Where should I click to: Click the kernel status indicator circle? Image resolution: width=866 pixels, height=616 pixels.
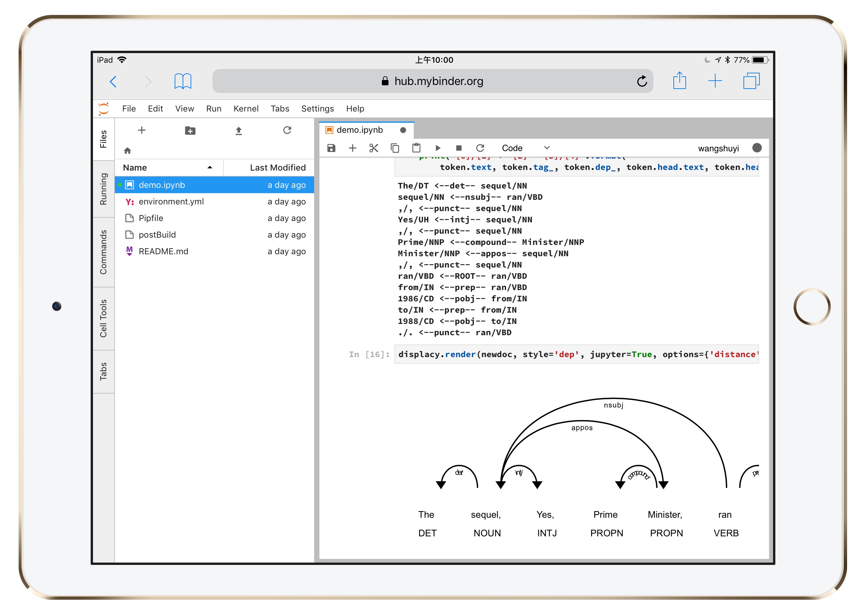[757, 148]
